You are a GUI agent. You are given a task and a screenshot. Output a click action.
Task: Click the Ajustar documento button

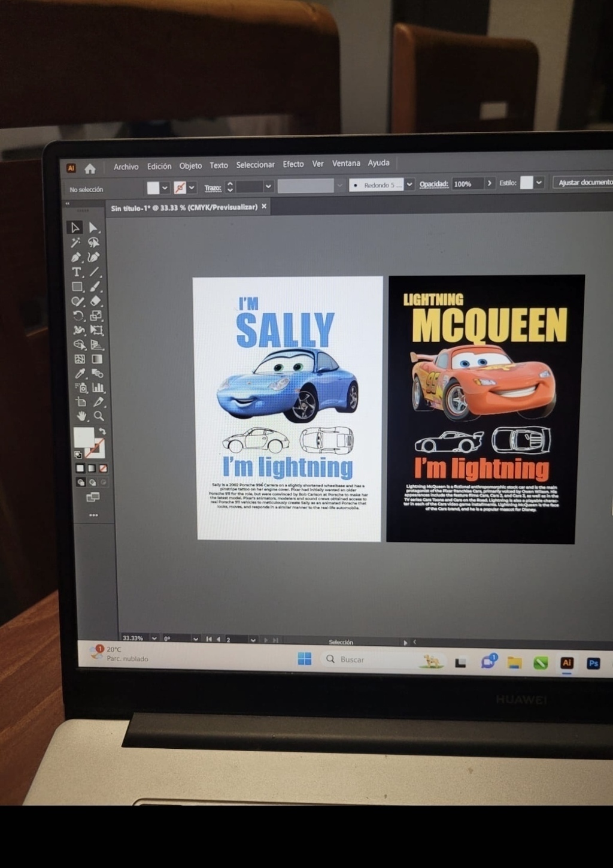(584, 182)
